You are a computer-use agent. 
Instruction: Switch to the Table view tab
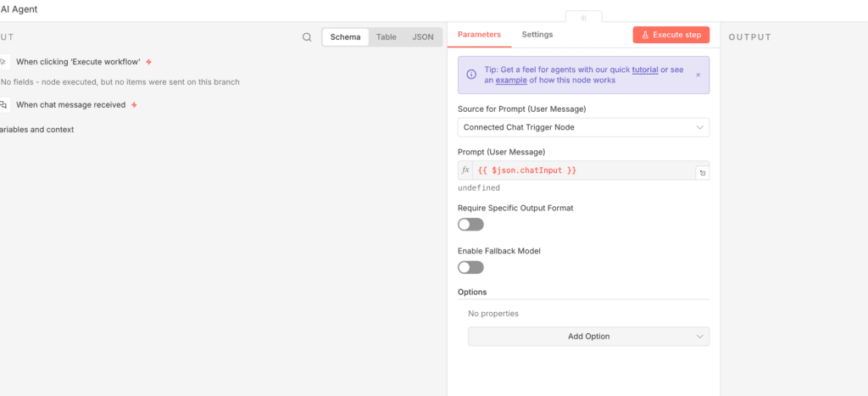coord(386,37)
